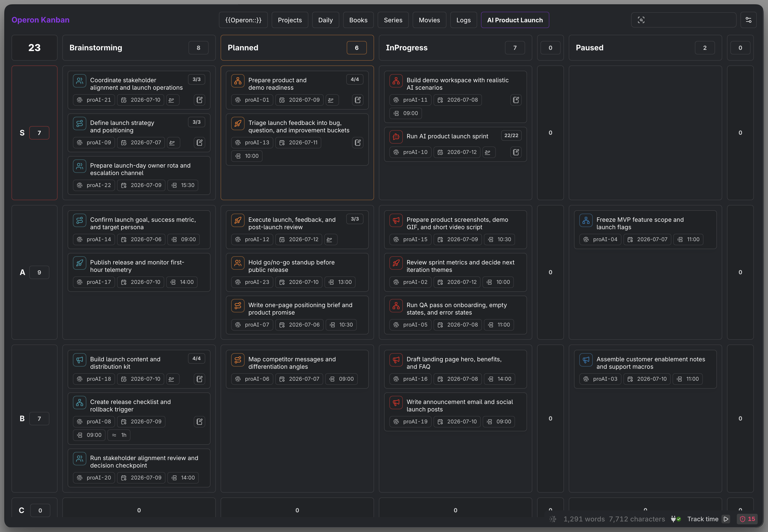Click the search scan icon in search box
The height and width of the screenshot is (532, 768).
tap(641, 20)
